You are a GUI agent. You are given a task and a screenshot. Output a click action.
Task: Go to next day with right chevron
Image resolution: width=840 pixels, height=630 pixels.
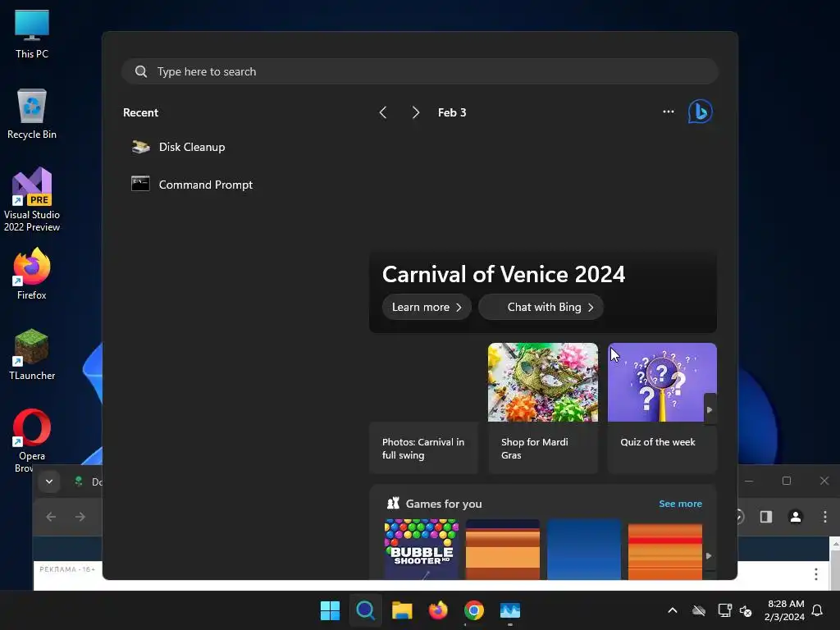415,112
